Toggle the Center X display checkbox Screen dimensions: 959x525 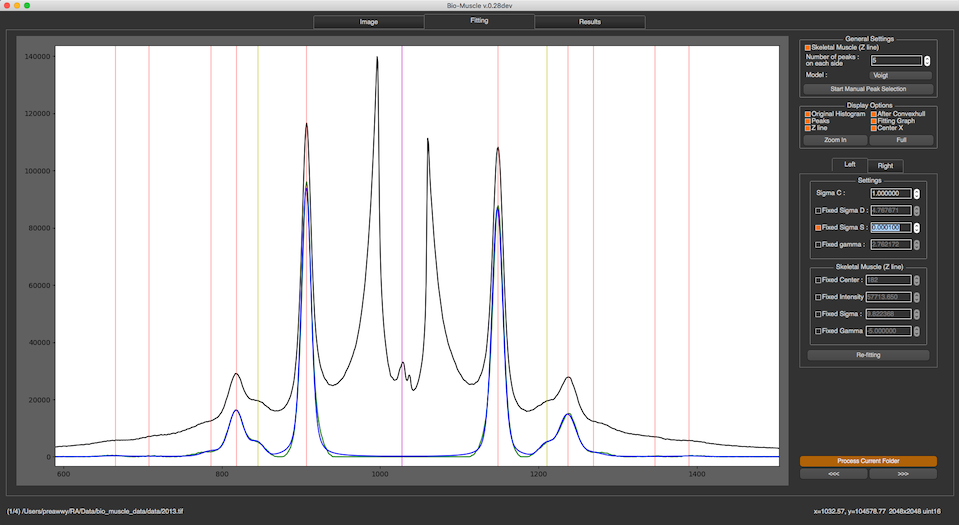[x=873, y=128]
